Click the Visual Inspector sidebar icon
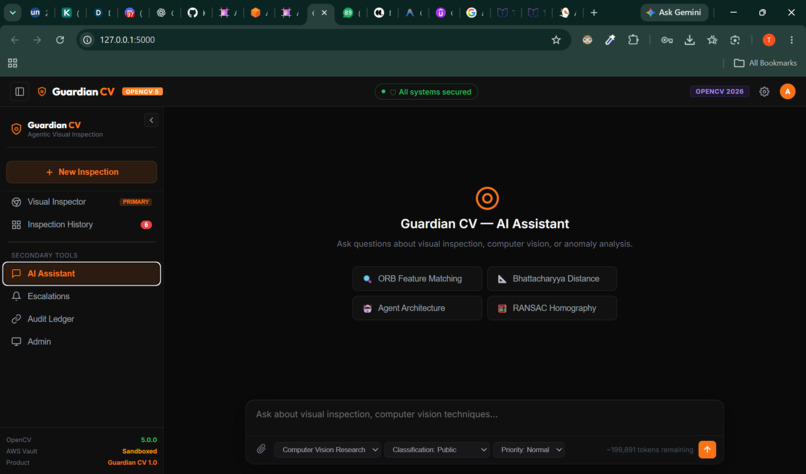806x474 pixels. (x=16, y=202)
